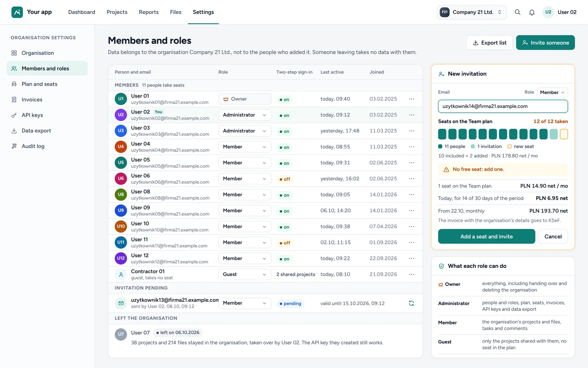588x368 pixels.
Task: Open Contractor 01's Guest role dropdown
Action: [x=245, y=274]
